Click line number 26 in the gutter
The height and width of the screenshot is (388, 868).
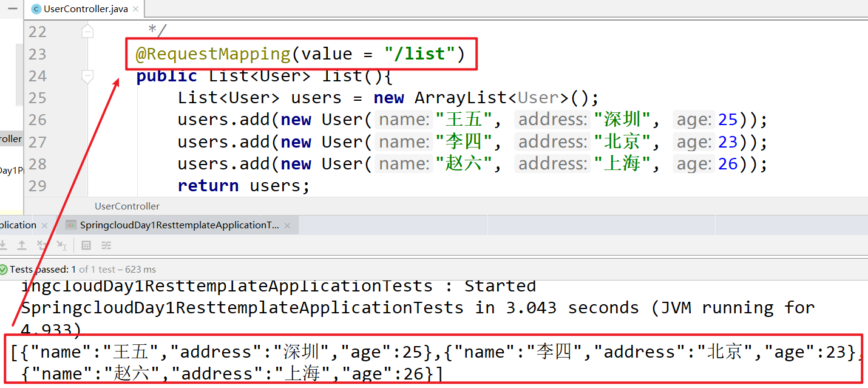click(x=37, y=120)
